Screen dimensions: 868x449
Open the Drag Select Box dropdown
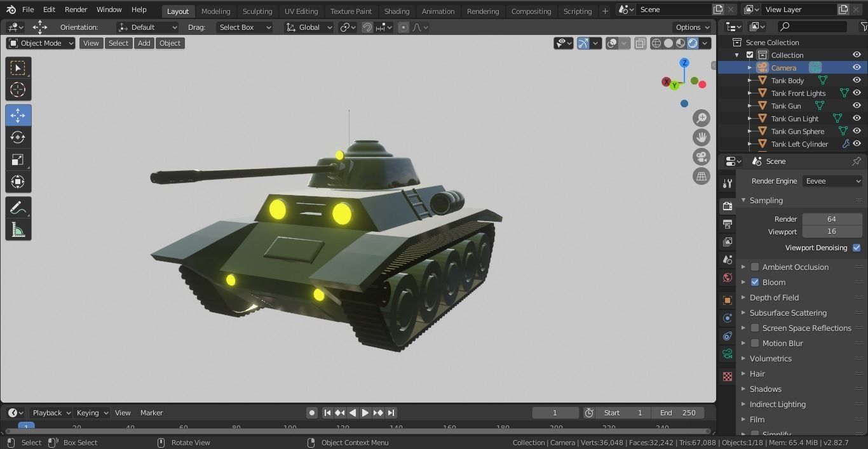pyautogui.click(x=245, y=27)
